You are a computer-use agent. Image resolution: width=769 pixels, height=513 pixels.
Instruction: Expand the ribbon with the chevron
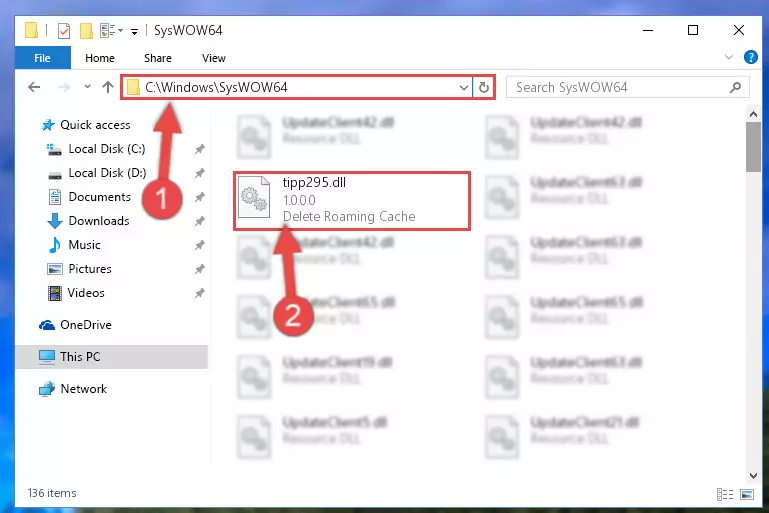728,57
